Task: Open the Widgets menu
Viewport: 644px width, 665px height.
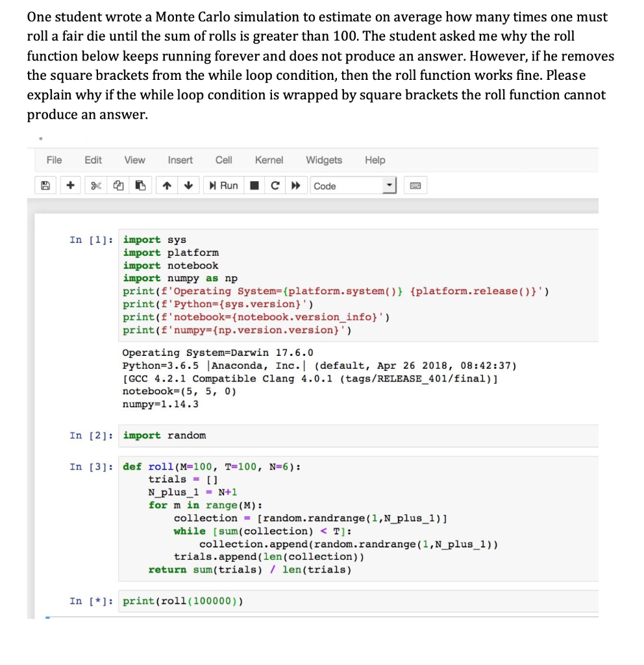Action: click(x=324, y=160)
